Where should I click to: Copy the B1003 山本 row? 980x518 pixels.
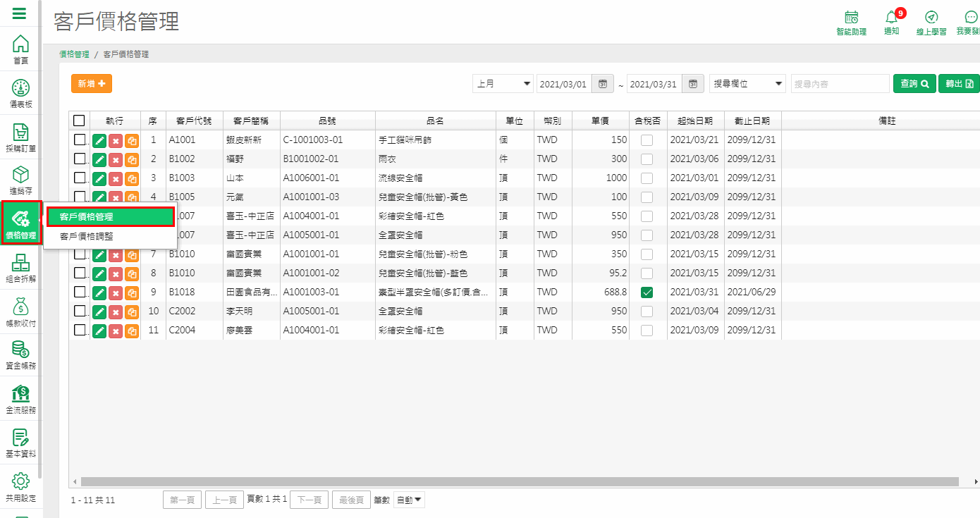(x=132, y=178)
